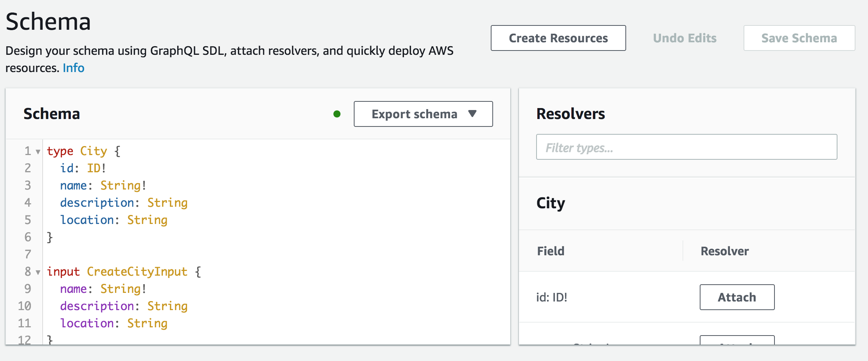Screen dimensions: 868x361
Task: Click the green schema status dot
Action: 337,114
